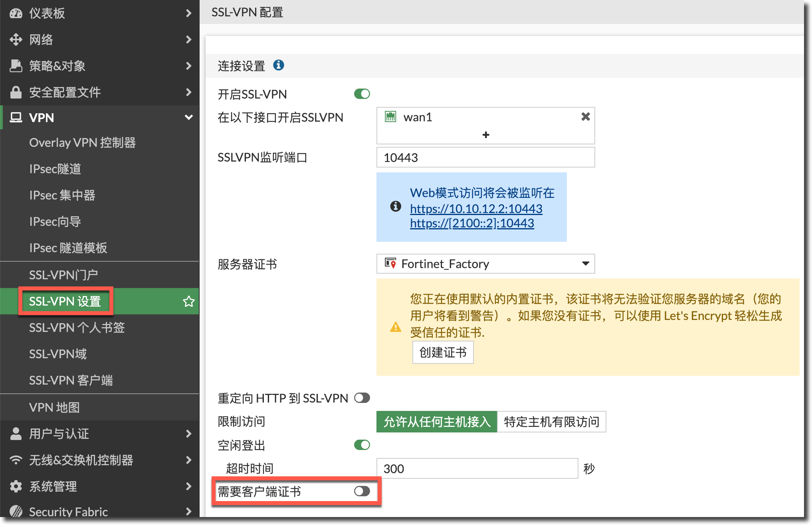Screen dimensions: 812x525
Task: Add an interface with the plus icon
Action: click(x=485, y=135)
